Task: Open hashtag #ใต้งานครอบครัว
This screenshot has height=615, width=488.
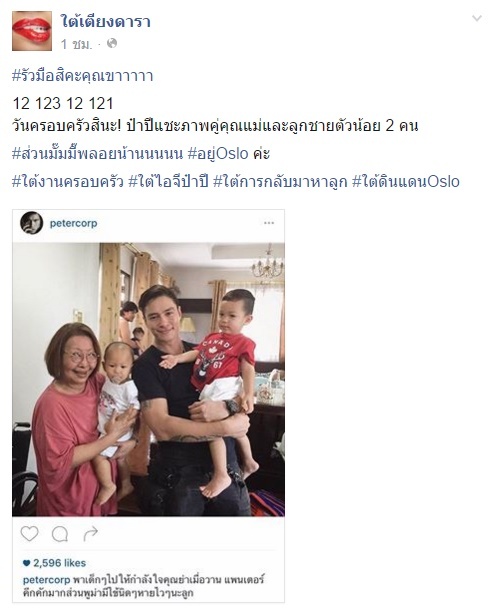Action: click(68, 181)
